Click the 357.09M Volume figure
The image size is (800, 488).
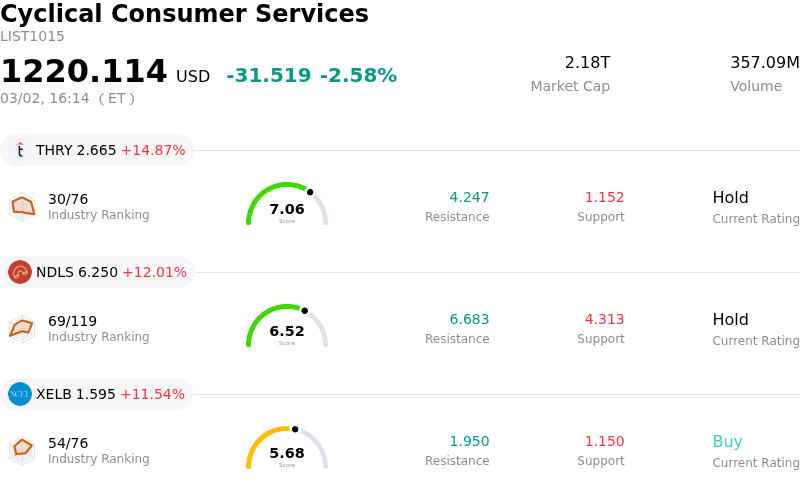(x=764, y=62)
